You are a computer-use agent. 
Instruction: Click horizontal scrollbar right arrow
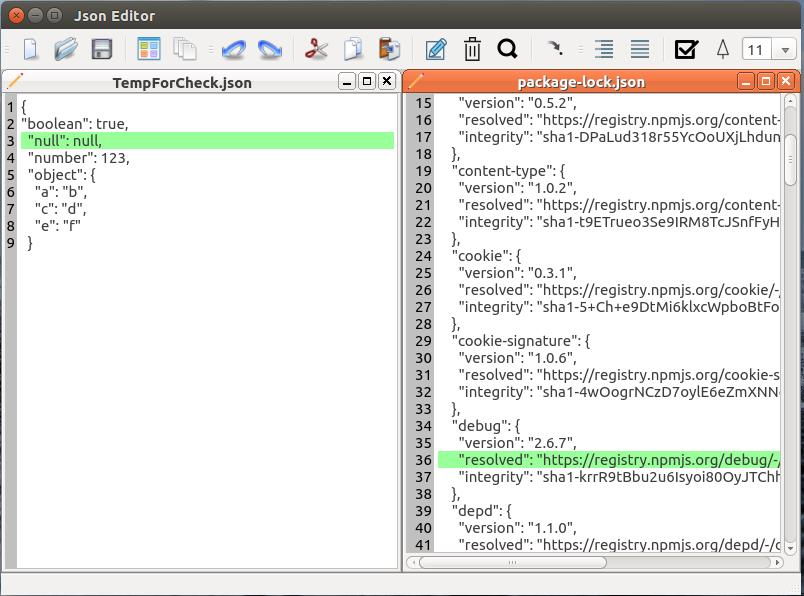pos(777,563)
